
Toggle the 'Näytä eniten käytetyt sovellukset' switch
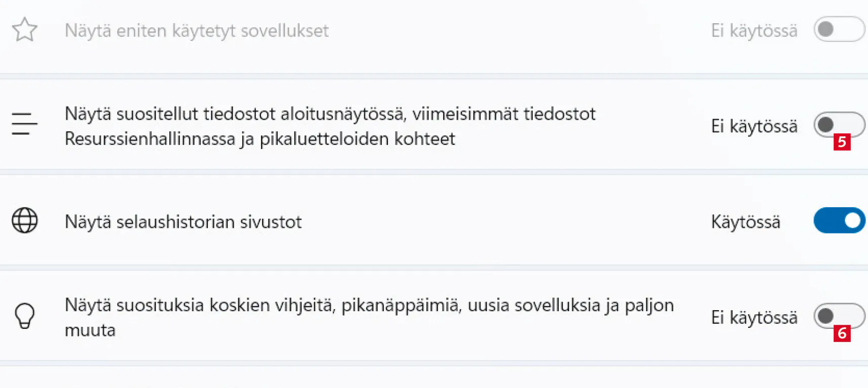pyautogui.click(x=839, y=29)
